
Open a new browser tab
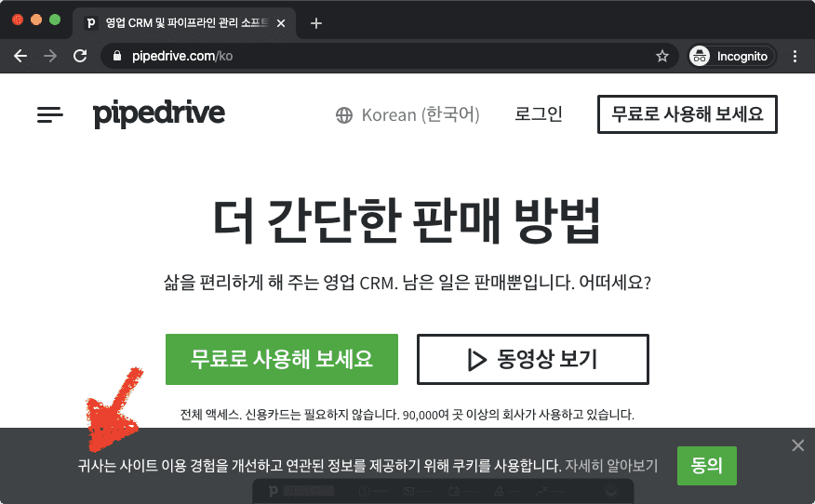(x=316, y=23)
